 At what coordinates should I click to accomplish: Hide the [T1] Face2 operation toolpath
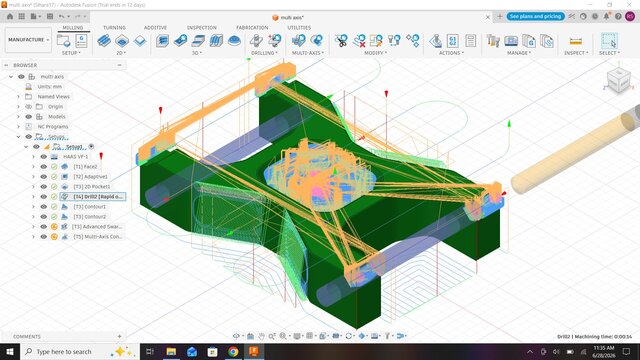click(43, 167)
